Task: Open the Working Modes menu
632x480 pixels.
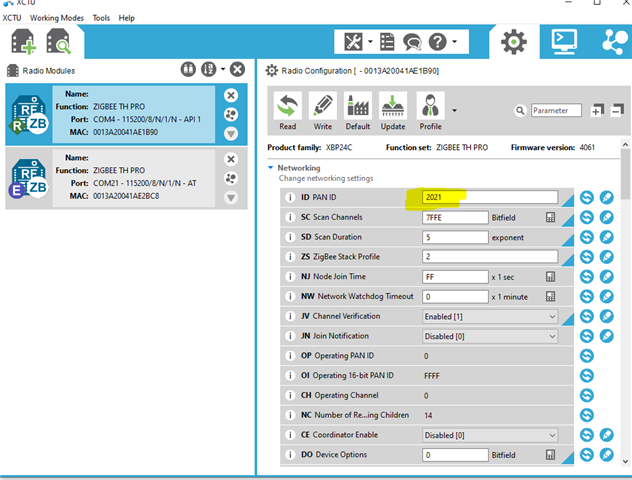Action: click(57, 18)
